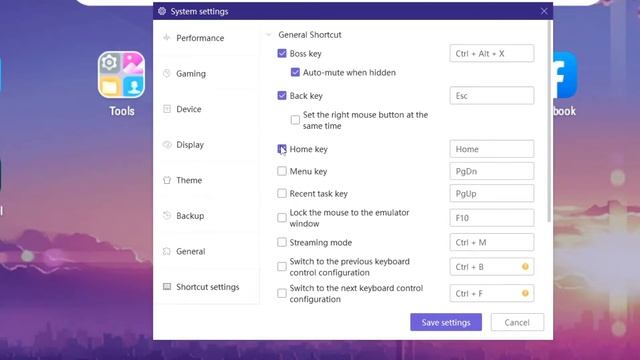Open the Display settings tab
640x360 pixels.
[x=206, y=144]
